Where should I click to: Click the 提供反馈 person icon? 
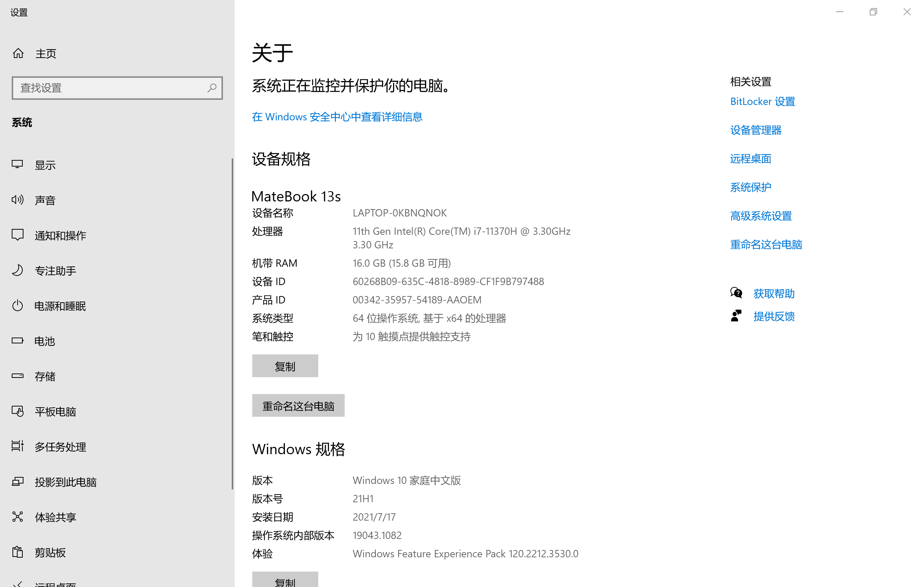[736, 316]
